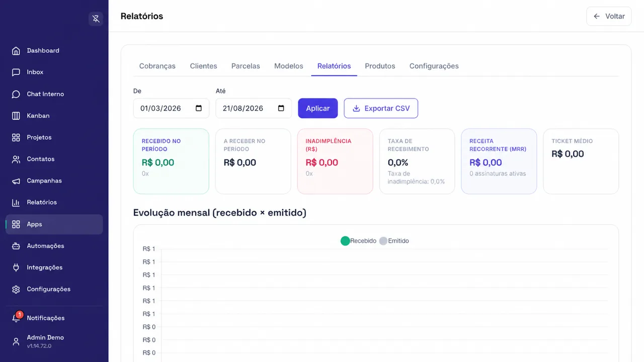The image size is (644, 362).
Task: Click the A receber no período card
Action: [253, 161]
